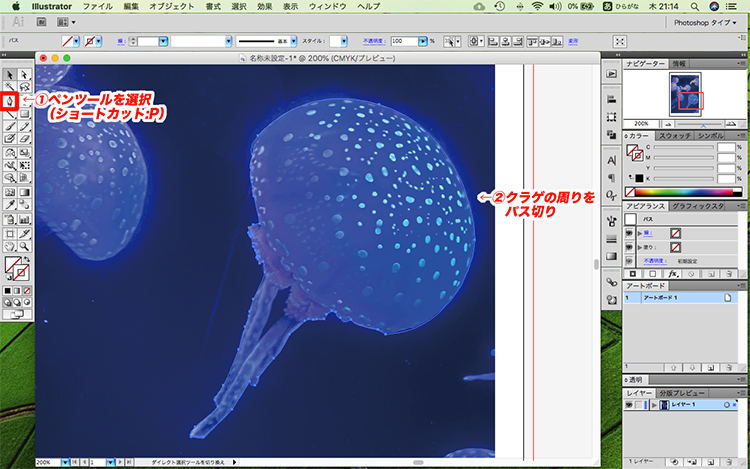
Task: Choose the Zoom magnifier tool
Action: click(22, 244)
